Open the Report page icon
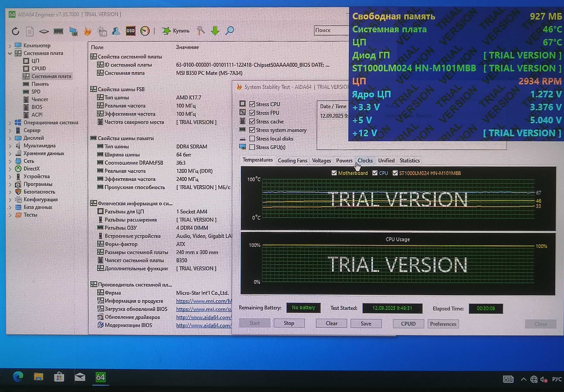Image resolution: width=564 pixels, height=392 pixels. click(30, 32)
